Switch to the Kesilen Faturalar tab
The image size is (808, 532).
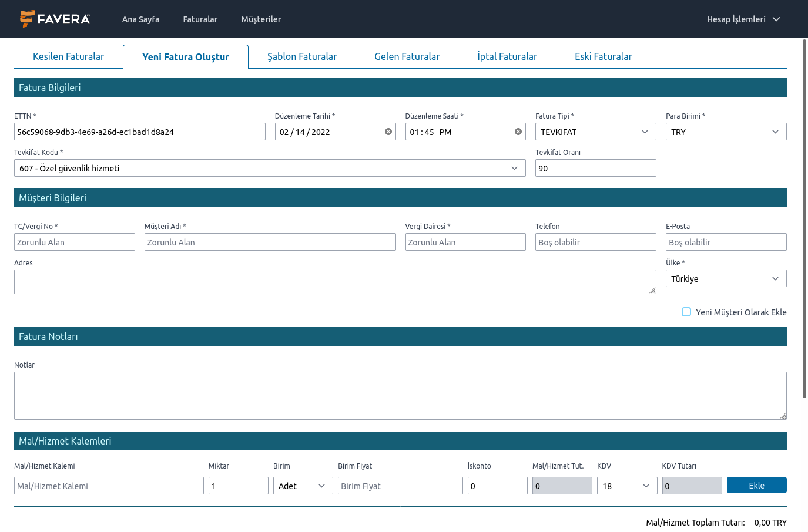pyautogui.click(x=68, y=56)
